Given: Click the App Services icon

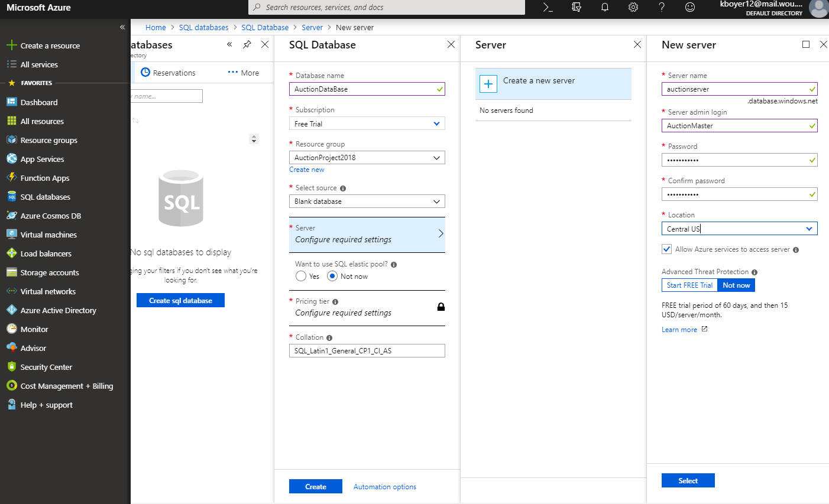Looking at the screenshot, I should pos(11,158).
